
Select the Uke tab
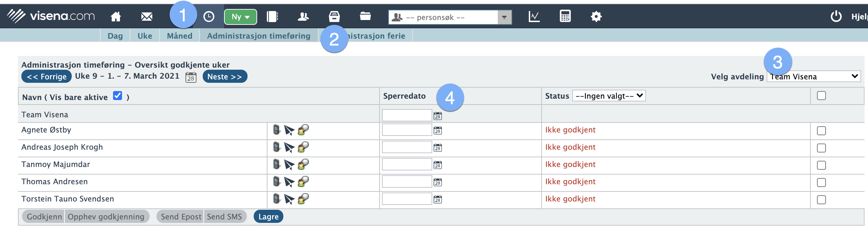point(145,36)
